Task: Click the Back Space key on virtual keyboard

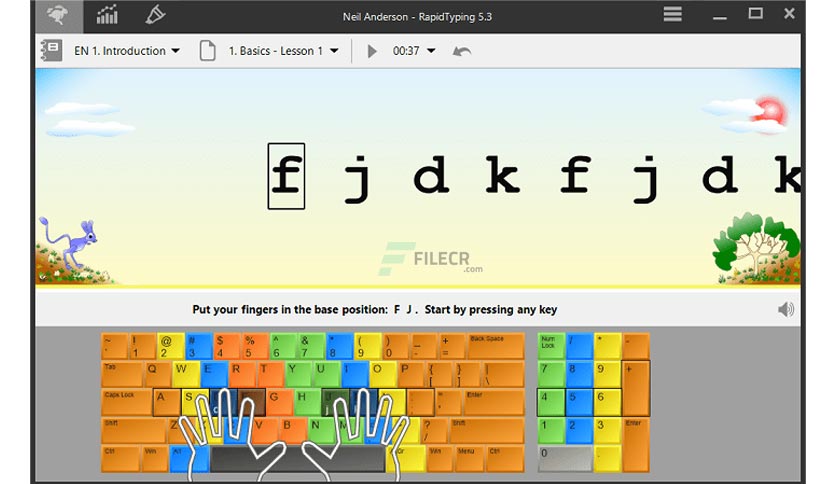Action: [x=496, y=346]
